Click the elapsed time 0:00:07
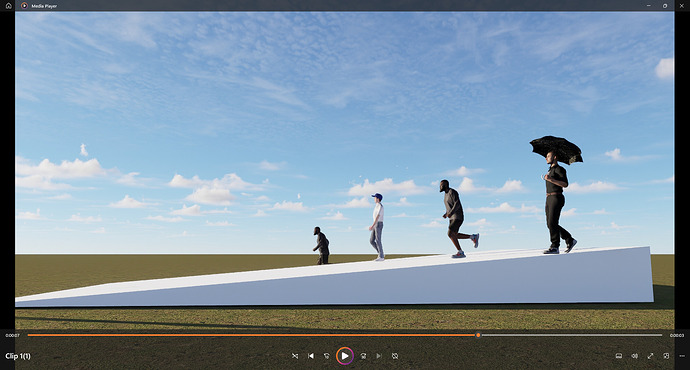The image size is (690, 370). tap(12, 335)
